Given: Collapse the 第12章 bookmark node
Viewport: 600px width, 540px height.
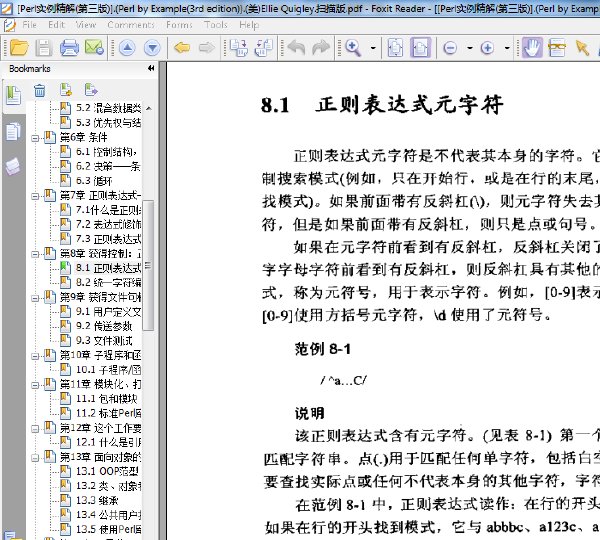Looking at the screenshot, I should pos(35,429).
